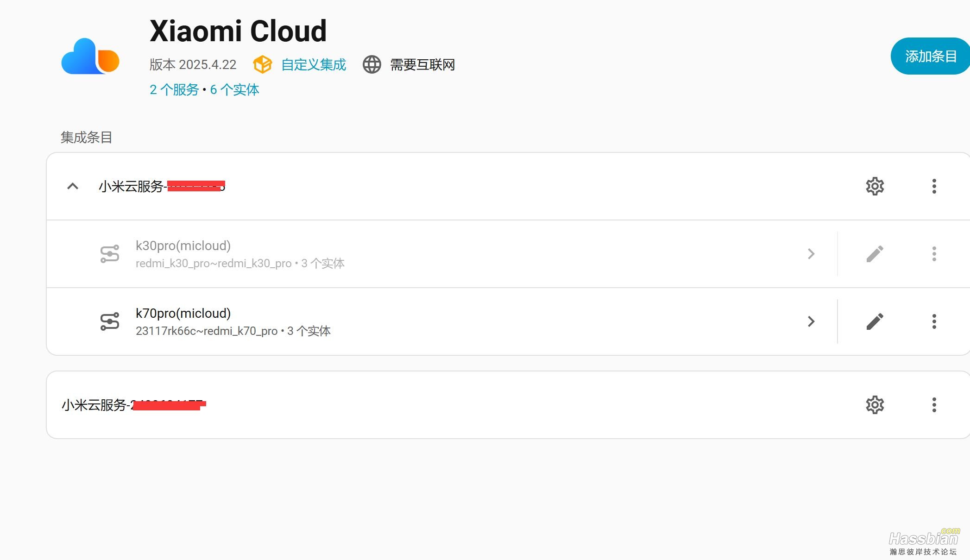Click the custom integration orange box icon

tap(262, 64)
